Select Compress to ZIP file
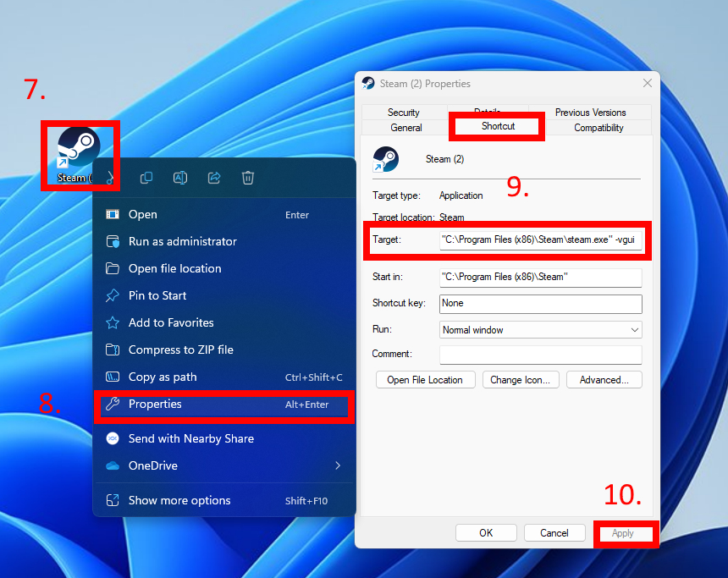Image resolution: width=728 pixels, height=578 pixels. pos(224,350)
